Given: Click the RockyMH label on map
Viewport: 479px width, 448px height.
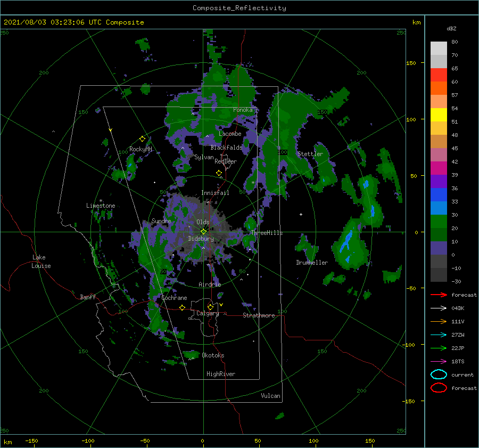Looking at the screenshot, I should click(x=141, y=149).
